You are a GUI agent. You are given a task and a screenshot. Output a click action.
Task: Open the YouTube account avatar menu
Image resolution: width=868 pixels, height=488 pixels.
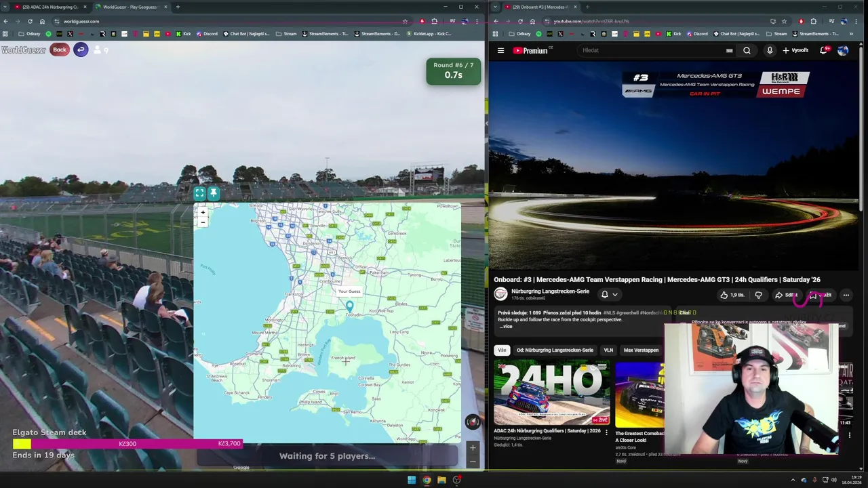click(843, 50)
